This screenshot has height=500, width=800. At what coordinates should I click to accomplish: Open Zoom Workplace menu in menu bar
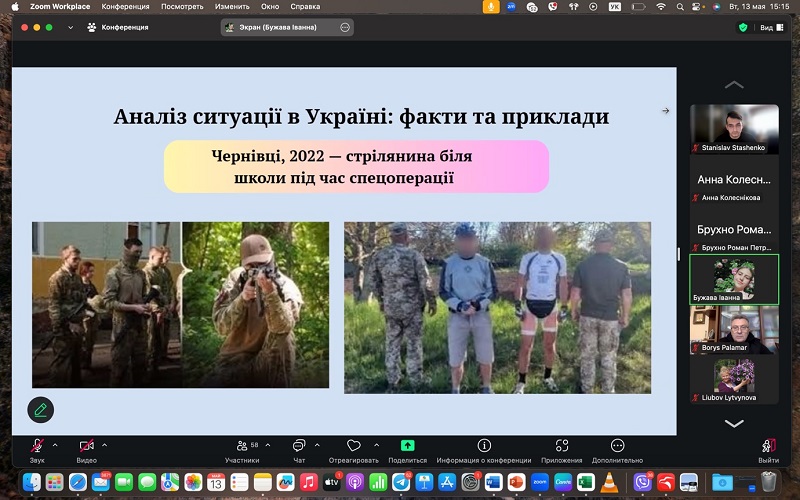tap(60, 7)
